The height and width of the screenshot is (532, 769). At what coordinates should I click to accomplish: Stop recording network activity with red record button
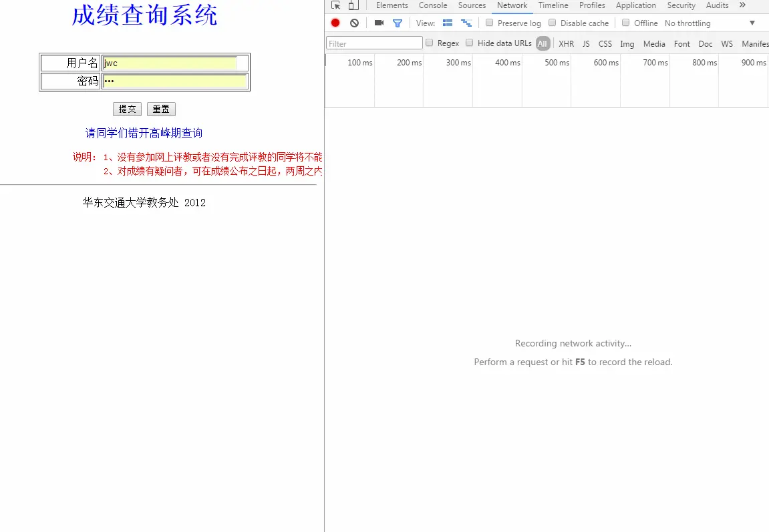click(335, 22)
